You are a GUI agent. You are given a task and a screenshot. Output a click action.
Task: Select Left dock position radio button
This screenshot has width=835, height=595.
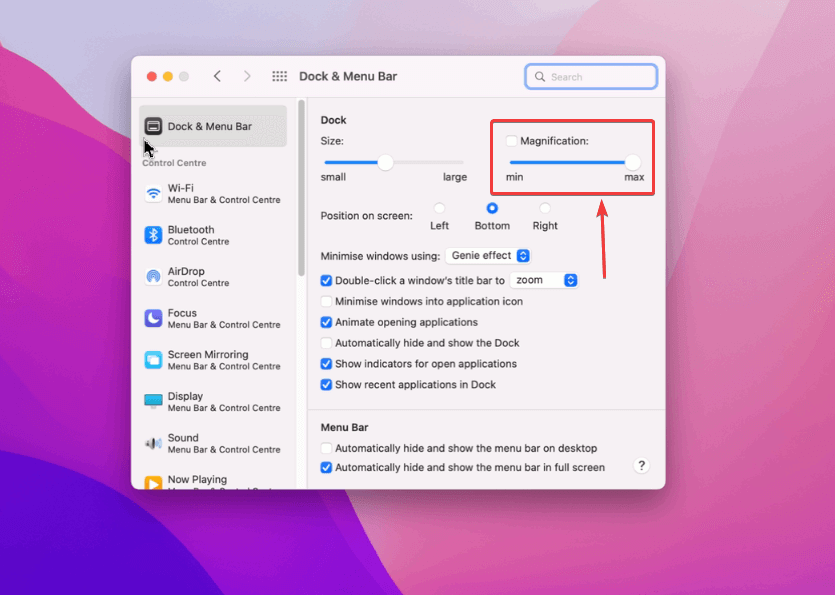coord(439,208)
